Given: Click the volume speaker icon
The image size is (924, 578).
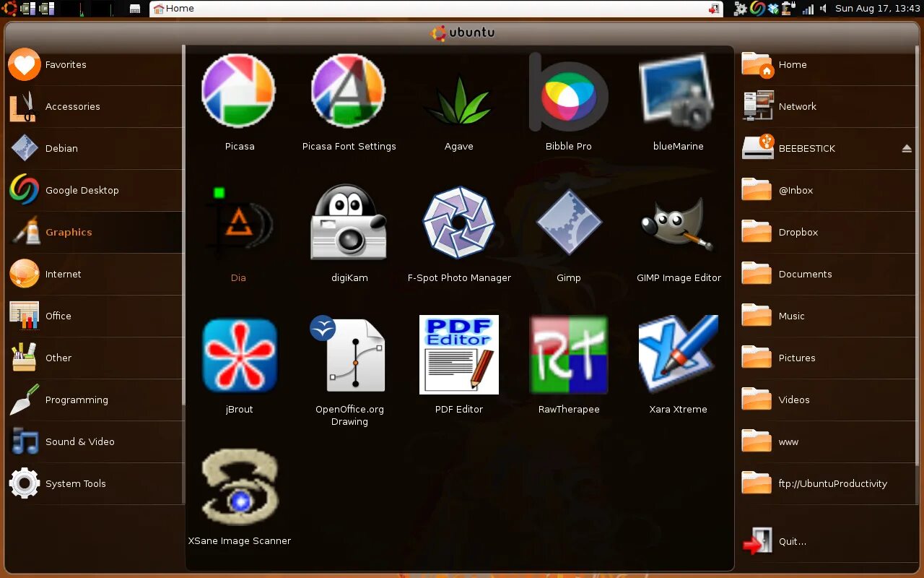Looking at the screenshot, I should [x=824, y=9].
